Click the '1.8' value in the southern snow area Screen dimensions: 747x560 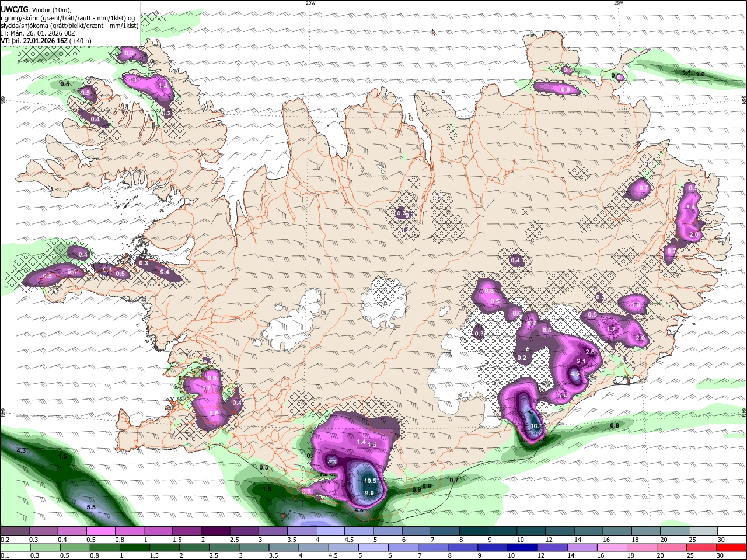click(x=372, y=444)
